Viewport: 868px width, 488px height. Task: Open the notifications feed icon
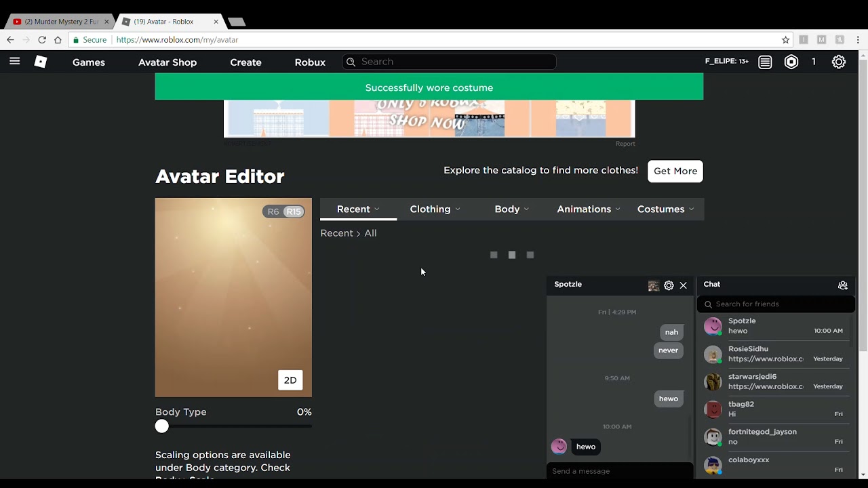(x=765, y=62)
